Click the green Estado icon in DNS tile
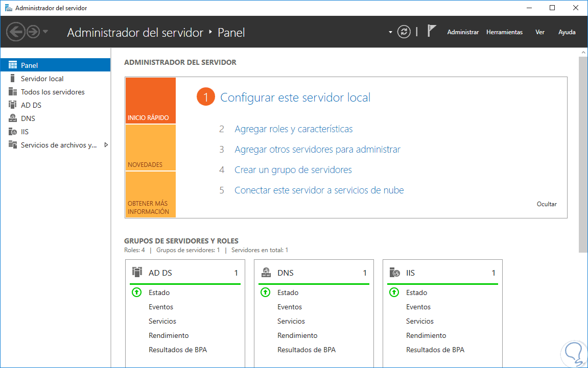This screenshot has width=588, height=368. (x=265, y=292)
